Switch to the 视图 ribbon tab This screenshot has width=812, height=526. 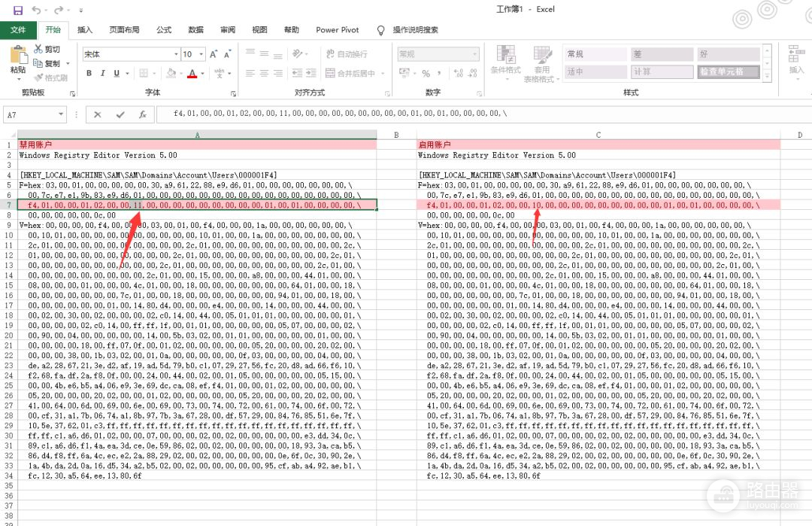pyautogui.click(x=259, y=29)
